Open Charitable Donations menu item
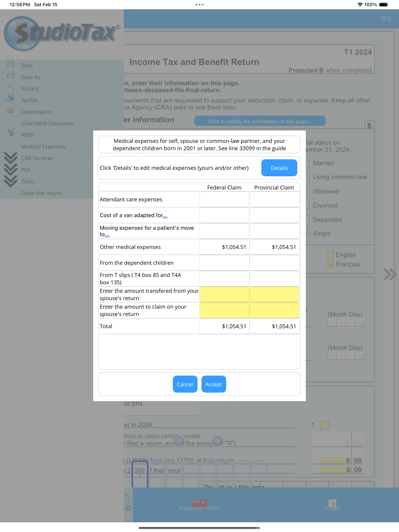This screenshot has width=399, height=532. pyautogui.click(x=48, y=123)
